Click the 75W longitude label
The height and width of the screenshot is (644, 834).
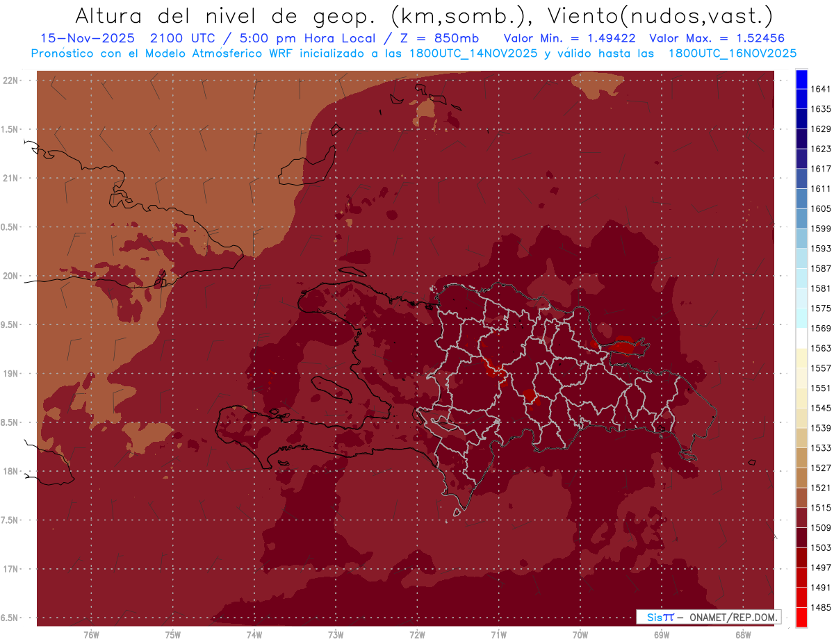pos(173,635)
